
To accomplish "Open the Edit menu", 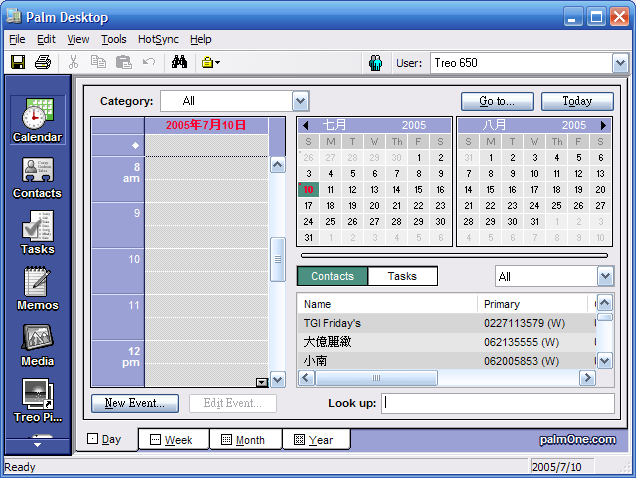I will (46, 39).
